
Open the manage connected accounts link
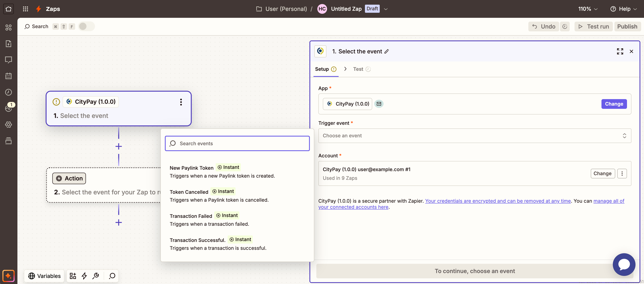coord(471,204)
